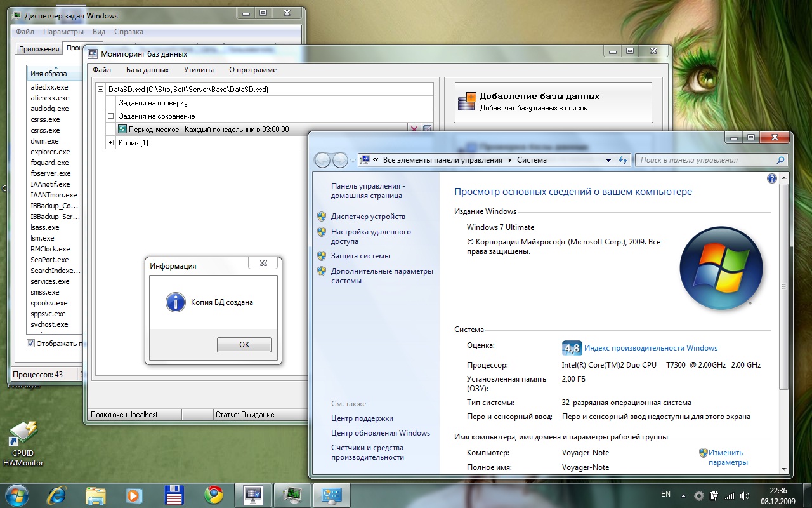Open the База данных menu
The image size is (812, 508).
(147, 70)
